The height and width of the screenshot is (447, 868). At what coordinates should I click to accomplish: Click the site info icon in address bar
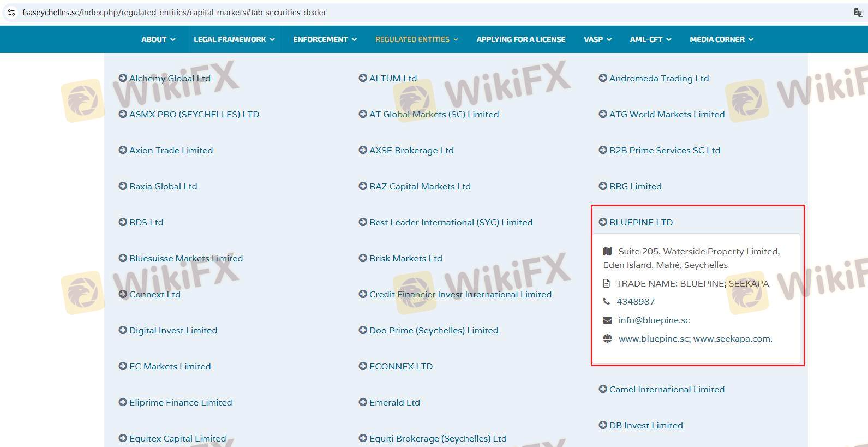(11, 12)
